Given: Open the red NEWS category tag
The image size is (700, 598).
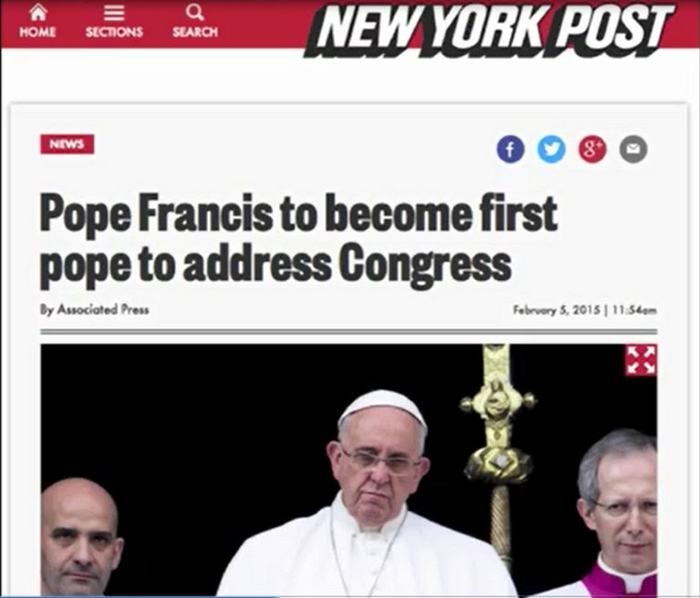Looking at the screenshot, I should [67, 144].
